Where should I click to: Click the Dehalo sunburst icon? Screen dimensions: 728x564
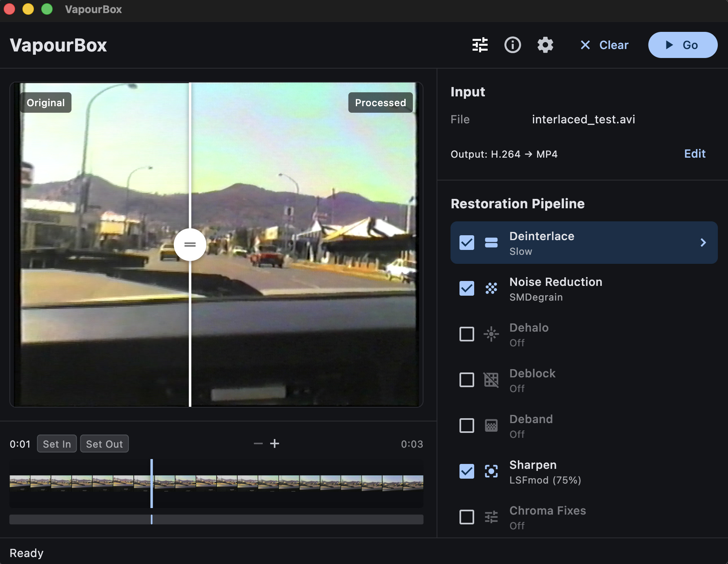491,334
